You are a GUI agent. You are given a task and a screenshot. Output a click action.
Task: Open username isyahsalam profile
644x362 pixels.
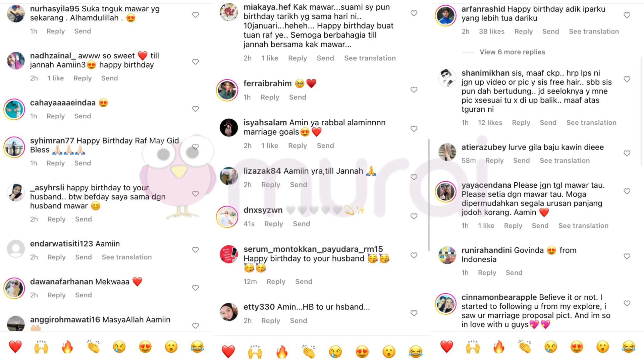coord(265,123)
